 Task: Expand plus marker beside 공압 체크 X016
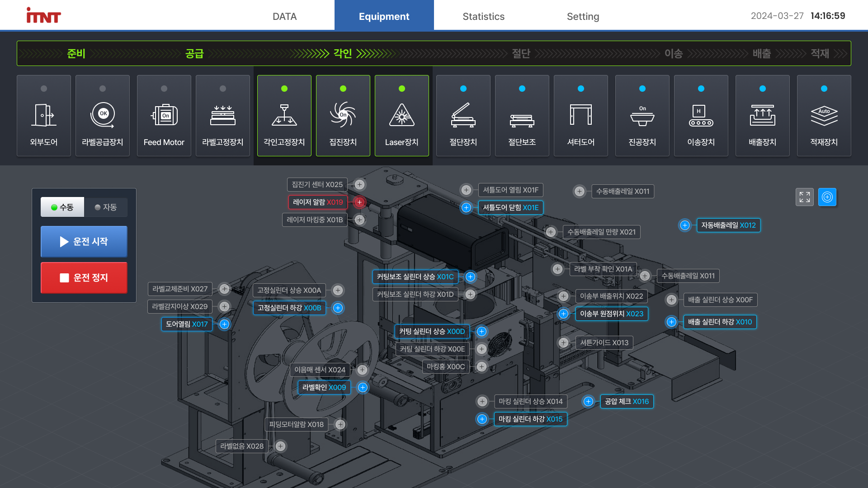[588, 401]
